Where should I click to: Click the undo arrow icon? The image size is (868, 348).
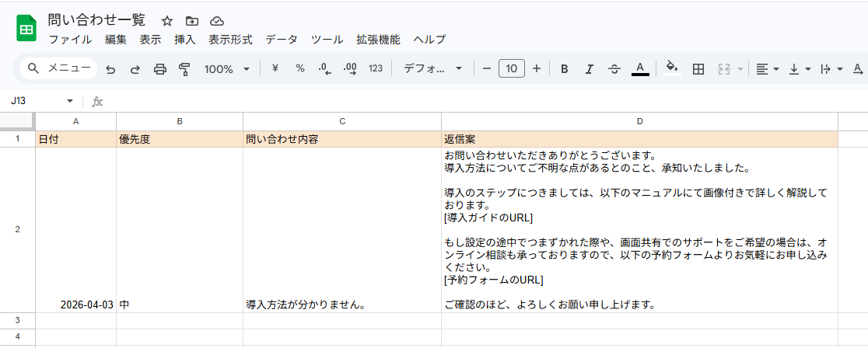(x=110, y=69)
